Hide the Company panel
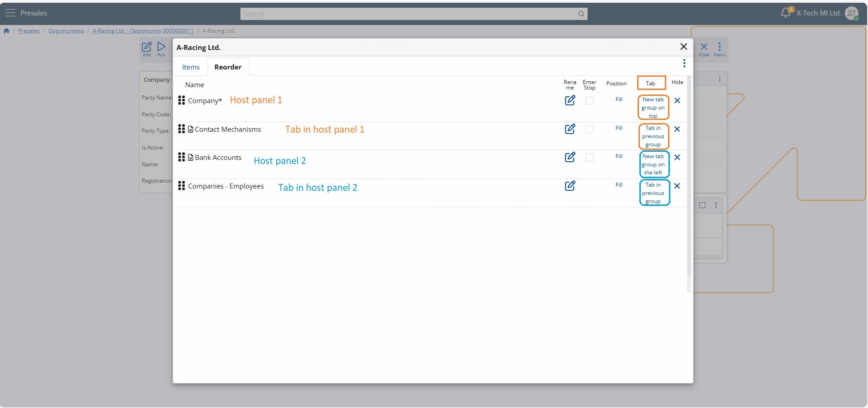The height and width of the screenshot is (408, 868). click(677, 101)
